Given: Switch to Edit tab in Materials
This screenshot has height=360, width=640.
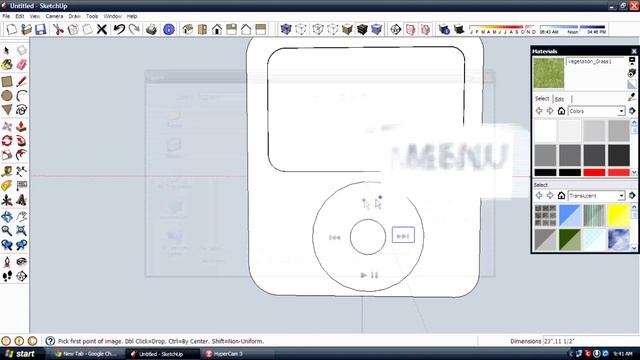Looking at the screenshot, I should [x=560, y=99].
